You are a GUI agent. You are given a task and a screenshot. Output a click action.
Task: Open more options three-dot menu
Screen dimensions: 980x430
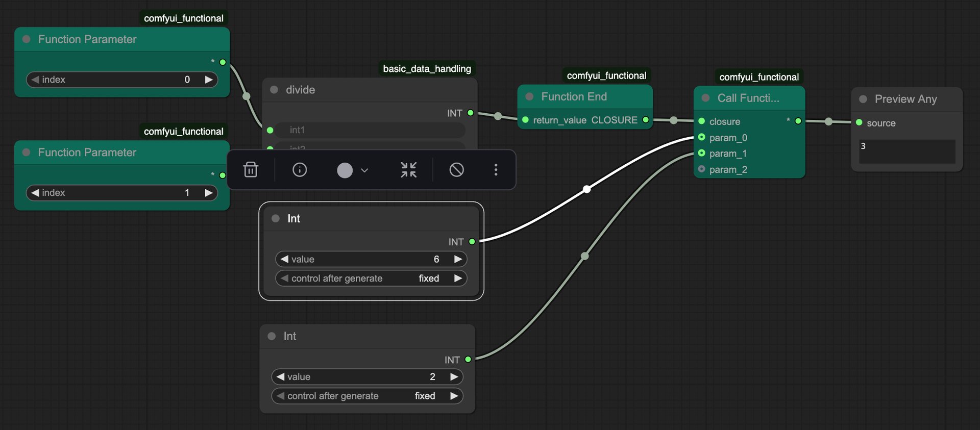point(496,169)
